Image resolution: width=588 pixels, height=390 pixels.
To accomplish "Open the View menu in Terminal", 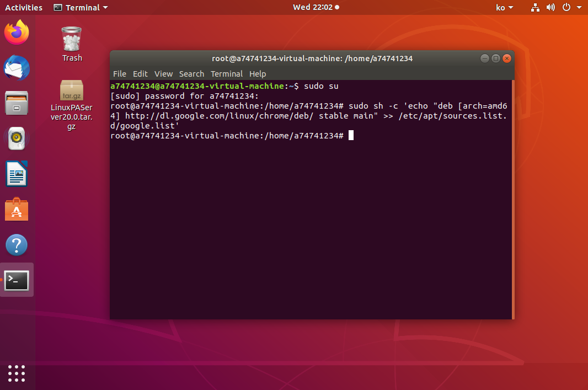I will click(x=163, y=74).
